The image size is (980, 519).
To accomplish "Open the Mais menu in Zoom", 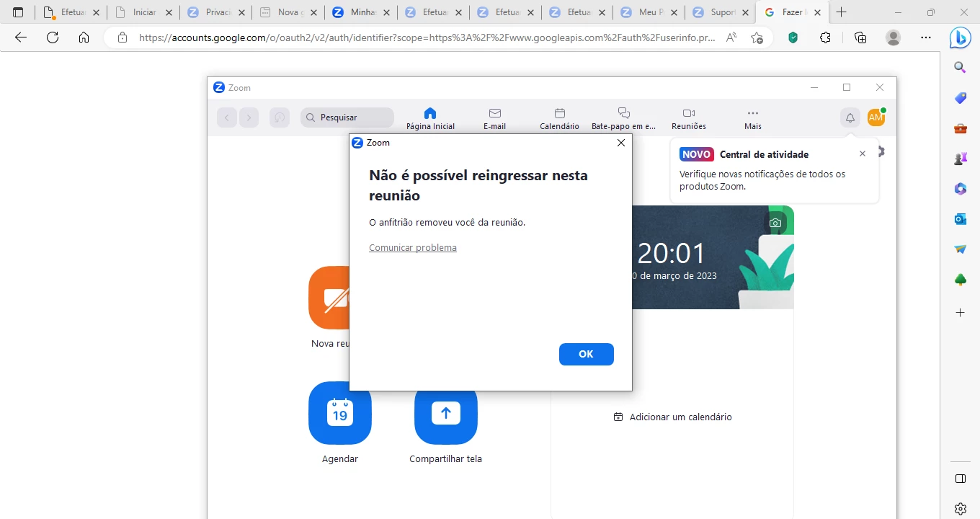I will pos(753,119).
